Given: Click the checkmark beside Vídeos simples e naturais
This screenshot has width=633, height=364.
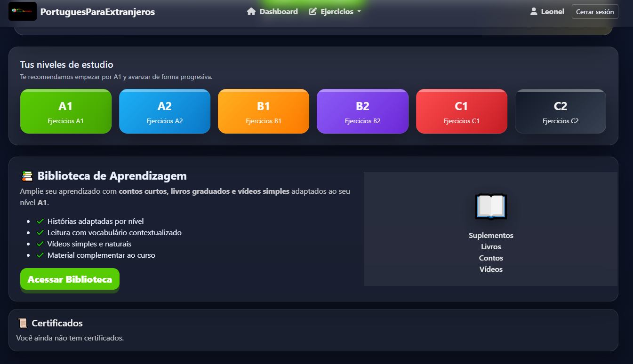Looking at the screenshot, I should pyautogui.click(x=40, y=244).
